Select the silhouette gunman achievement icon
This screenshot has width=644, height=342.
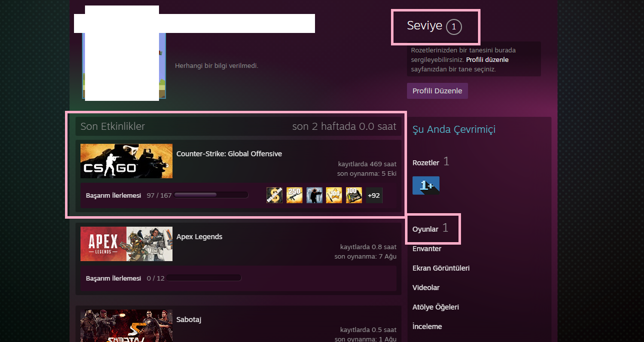[x=314, y=195]
